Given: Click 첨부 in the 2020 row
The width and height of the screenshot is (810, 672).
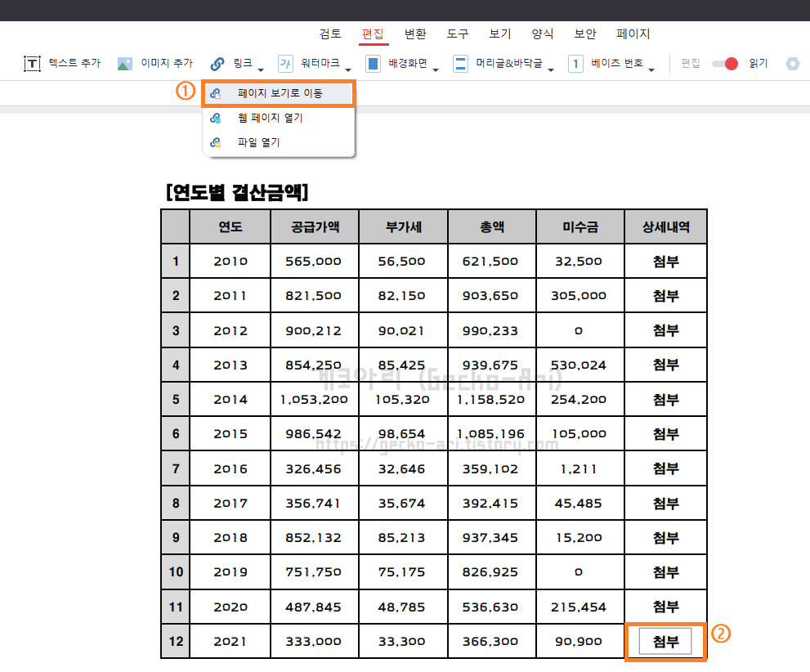Looking at the screenshot, I should pos(665,607).
